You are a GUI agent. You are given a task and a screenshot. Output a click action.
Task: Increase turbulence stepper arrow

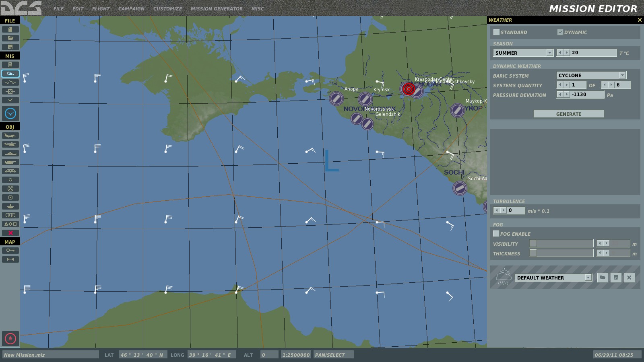tap(503, 210)
